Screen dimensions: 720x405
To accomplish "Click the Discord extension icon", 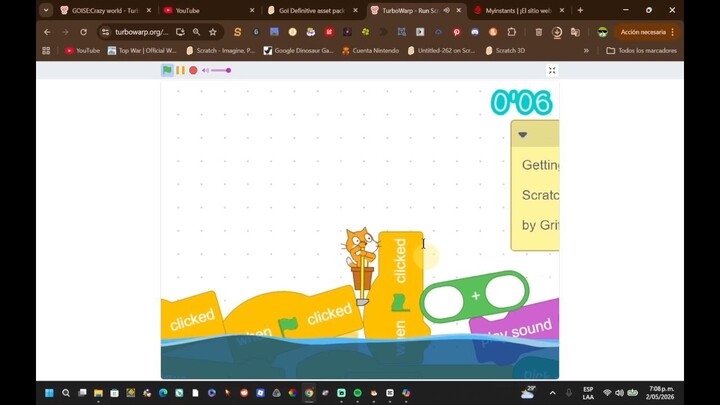I will (x=475, y=32).
